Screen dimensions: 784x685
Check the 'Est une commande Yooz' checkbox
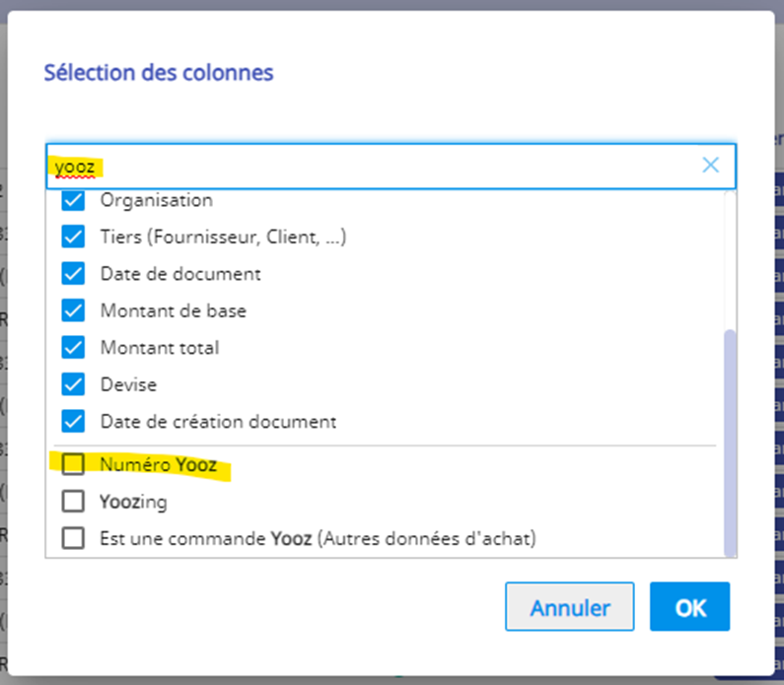point(73,538)
